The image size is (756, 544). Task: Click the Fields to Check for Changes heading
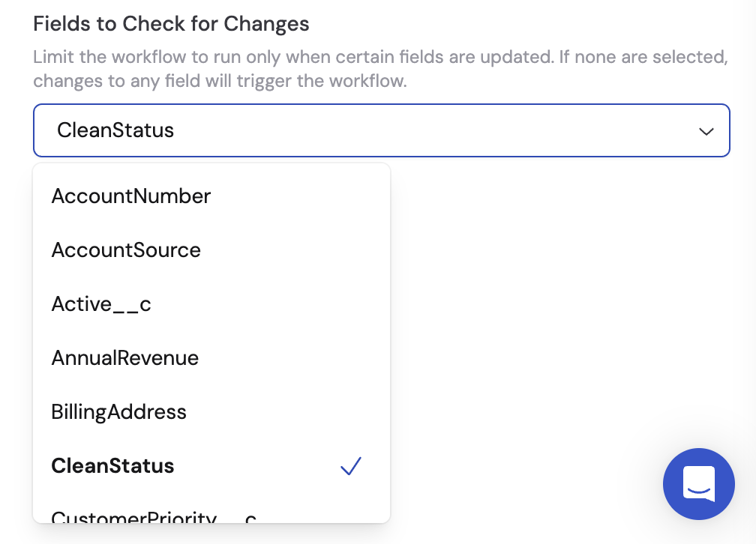click(x=171, y=23)
